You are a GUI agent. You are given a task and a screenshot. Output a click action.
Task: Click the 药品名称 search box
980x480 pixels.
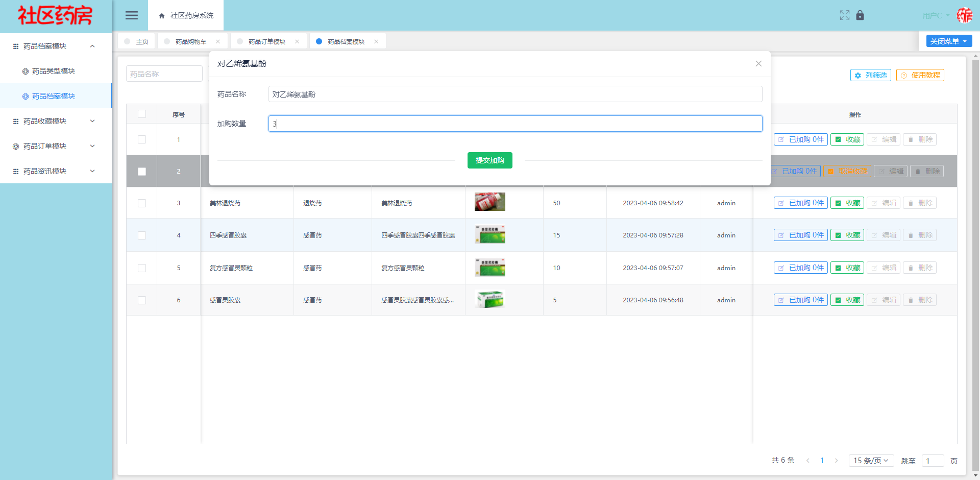pyautogui.click(x=164, y=74)
